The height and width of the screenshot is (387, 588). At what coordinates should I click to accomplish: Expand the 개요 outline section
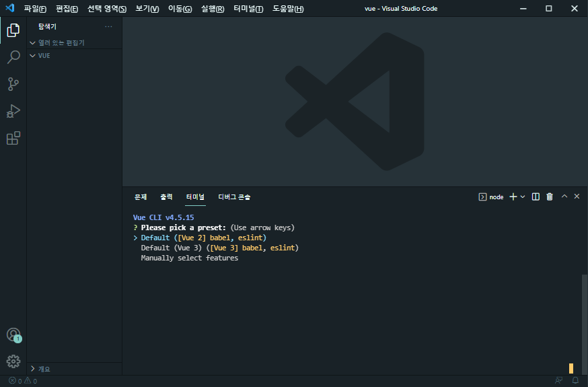74,369
